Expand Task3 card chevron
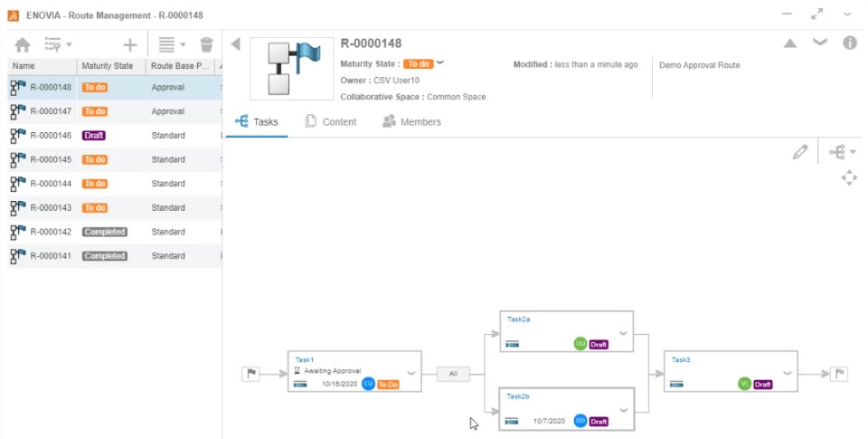The width and height of the screenshot is (868, 439). [x=788, y=373]
